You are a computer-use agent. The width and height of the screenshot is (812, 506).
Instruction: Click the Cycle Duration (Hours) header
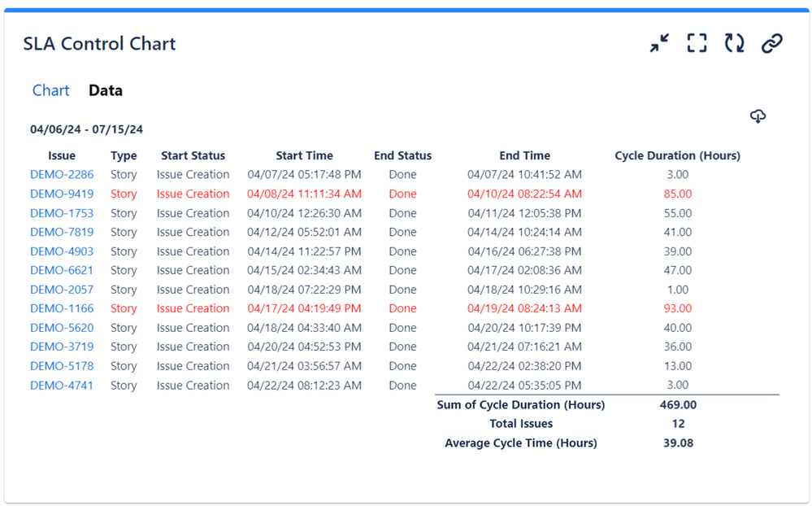pos(677,155)
